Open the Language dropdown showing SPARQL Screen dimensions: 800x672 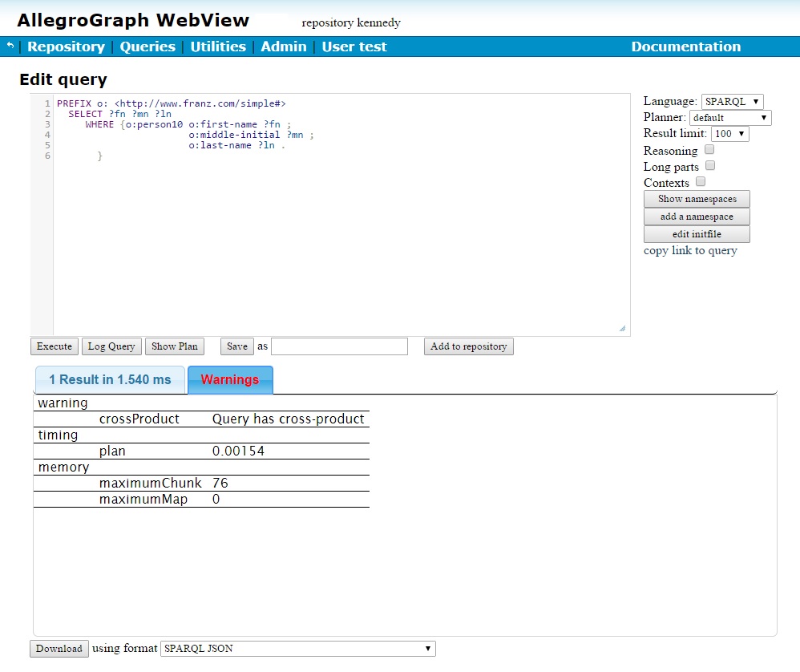pyautogui.click(x=732, y=102)
